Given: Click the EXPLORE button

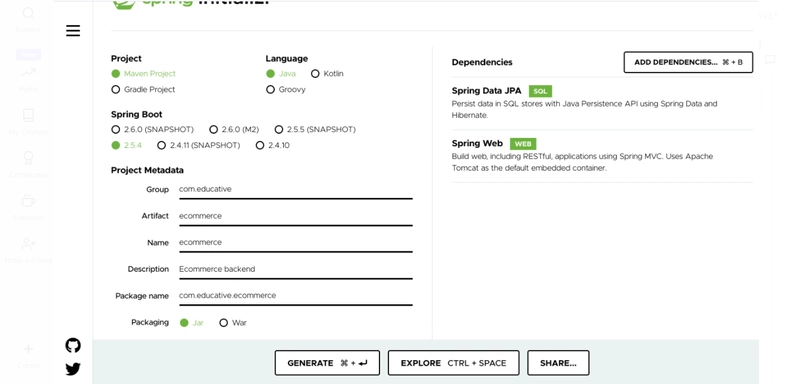Looking at the screenshot, I should (454, 363).
